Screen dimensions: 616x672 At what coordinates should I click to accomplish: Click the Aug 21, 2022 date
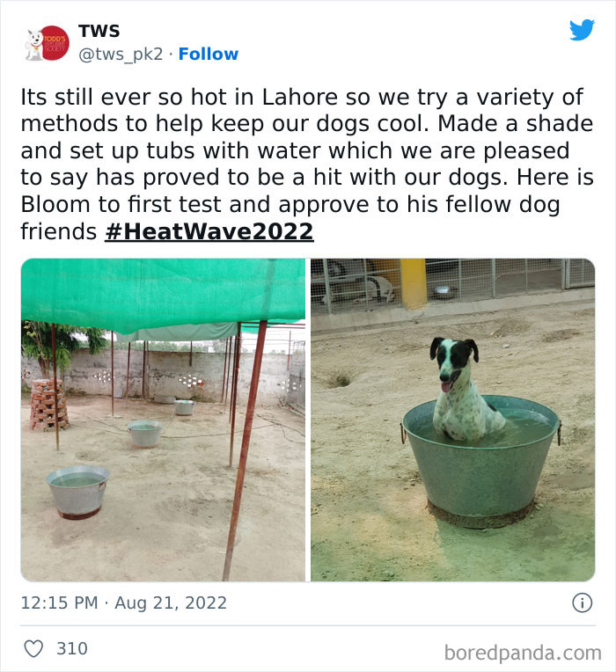coord(171,603)
